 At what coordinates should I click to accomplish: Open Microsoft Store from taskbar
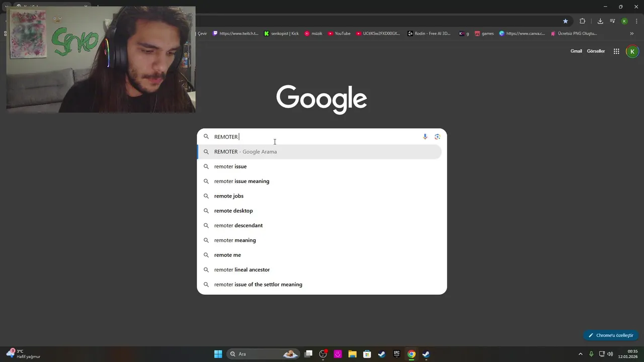coord(367,354)
